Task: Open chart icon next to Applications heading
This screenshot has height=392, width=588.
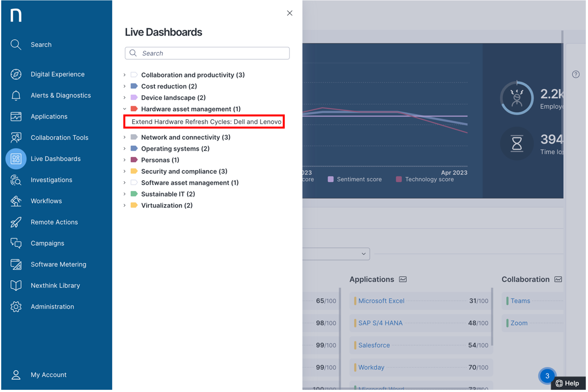Action: [x=403, y=279]
